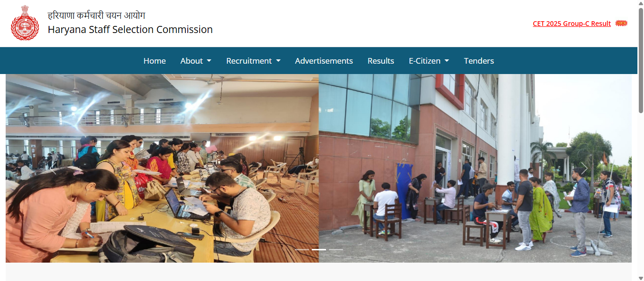Click the Haryana Staff Selection Commission title

(130, 29)
